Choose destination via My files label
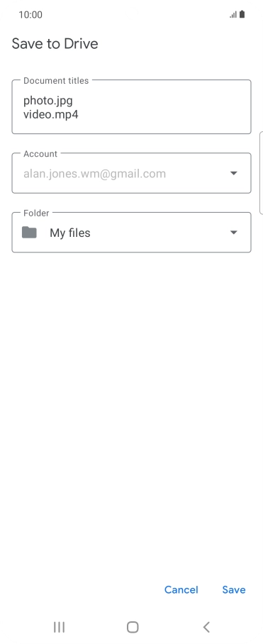263x644 pixels. pyautogui.click(x=69, y=233)
